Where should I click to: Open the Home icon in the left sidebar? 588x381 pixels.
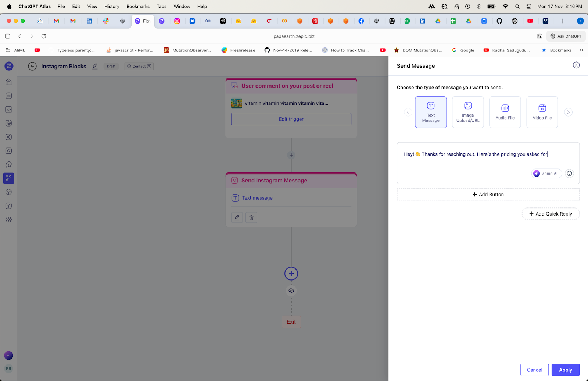click(9, 82)
